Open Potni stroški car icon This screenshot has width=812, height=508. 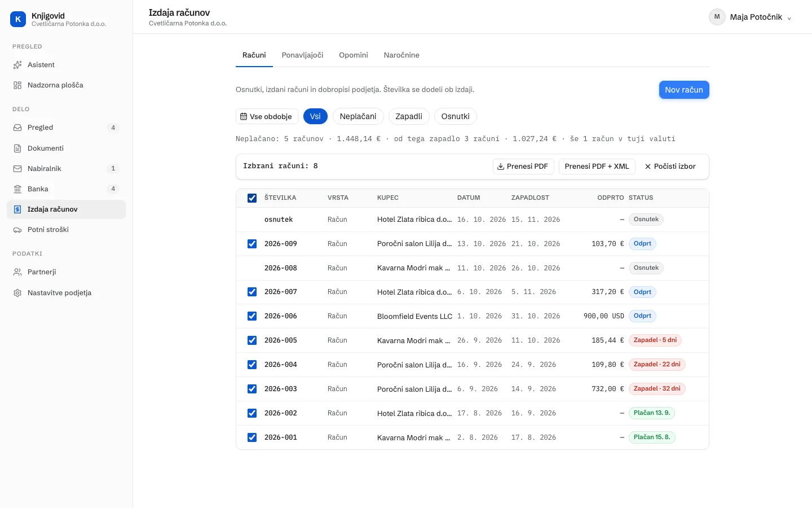17,230
